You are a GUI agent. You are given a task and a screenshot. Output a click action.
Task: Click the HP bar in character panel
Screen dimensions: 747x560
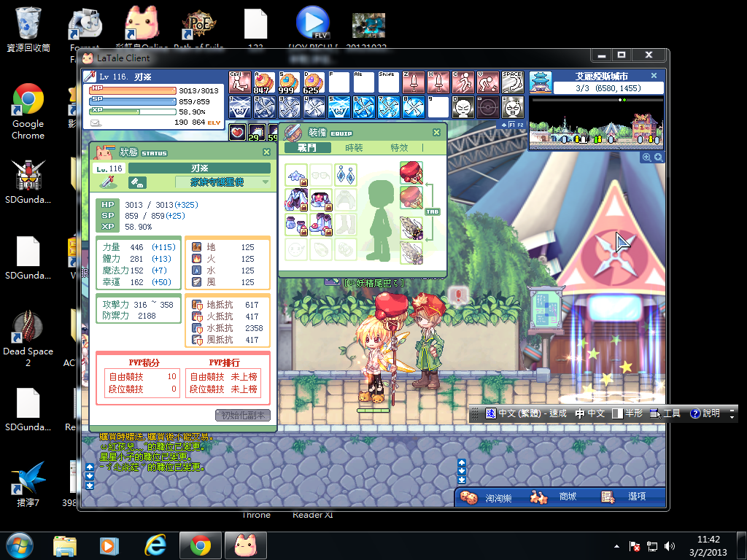click(133, 90)
